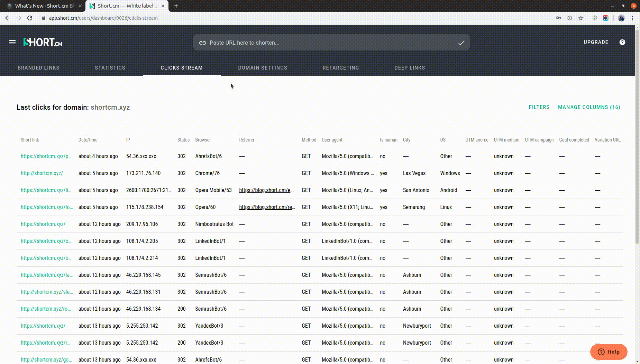Open the Help chat bubble widget
640x364 pixels.
[609, 352]
